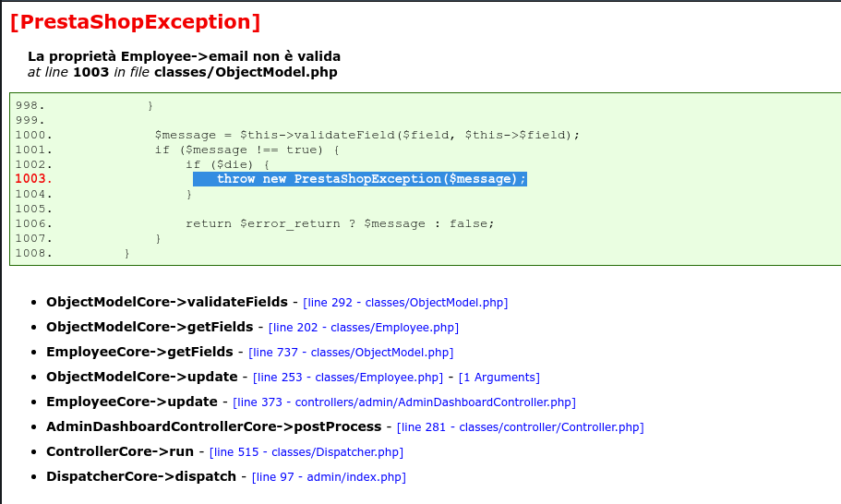Click 'DispatcherCore->dispatch' trace entry
Screen dimensions: 841x504
141,476
